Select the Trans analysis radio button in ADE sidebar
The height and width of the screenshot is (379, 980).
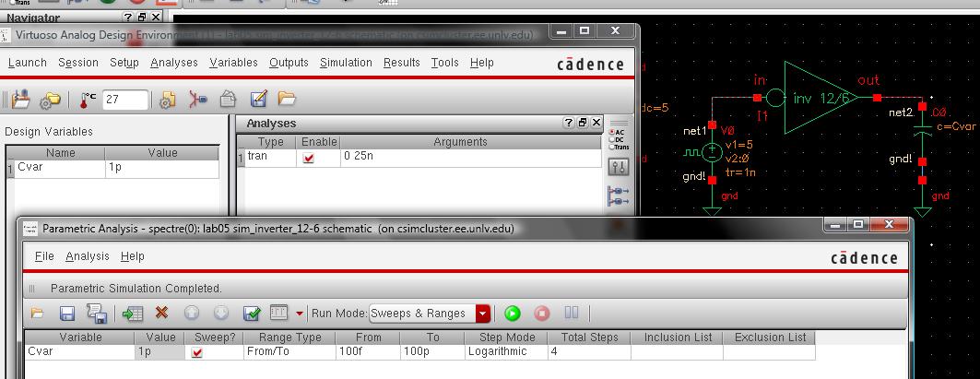612,147
